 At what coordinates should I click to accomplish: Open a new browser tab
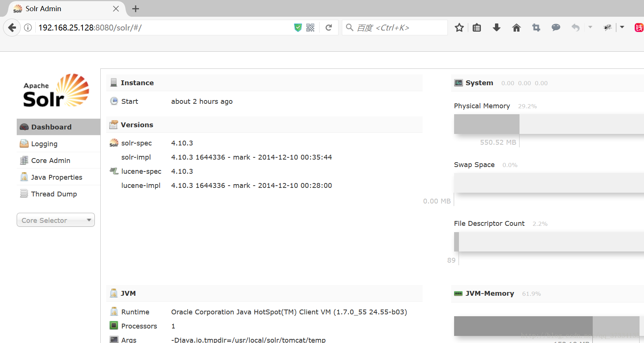[136, 9]
